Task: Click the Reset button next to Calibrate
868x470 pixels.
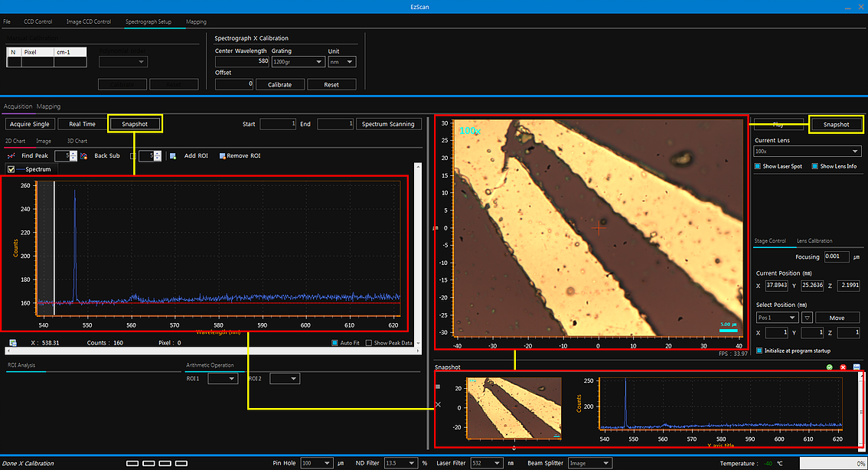Action: coord(331,85)
